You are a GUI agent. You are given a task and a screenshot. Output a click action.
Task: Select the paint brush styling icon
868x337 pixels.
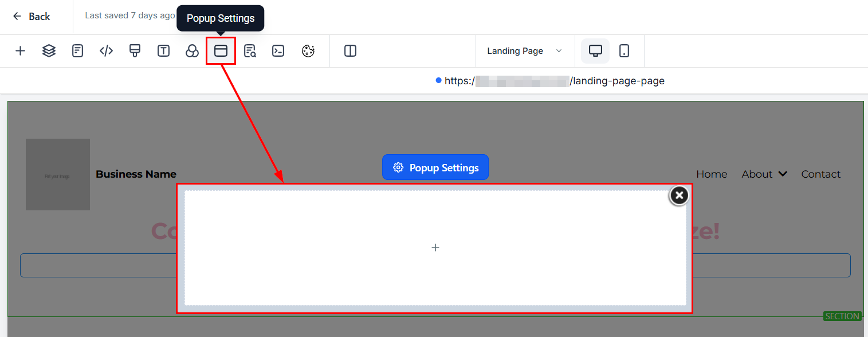(x=135, y=51)
